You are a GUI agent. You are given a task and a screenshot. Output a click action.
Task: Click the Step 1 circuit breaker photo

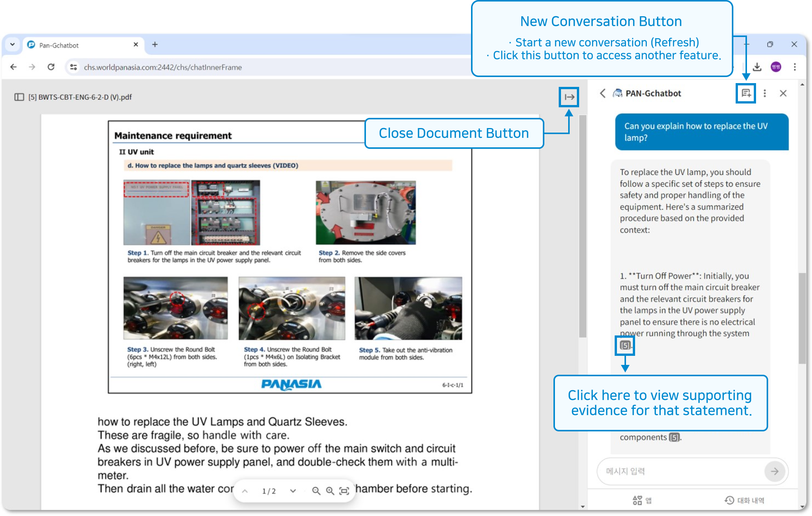tap(192, 213)
